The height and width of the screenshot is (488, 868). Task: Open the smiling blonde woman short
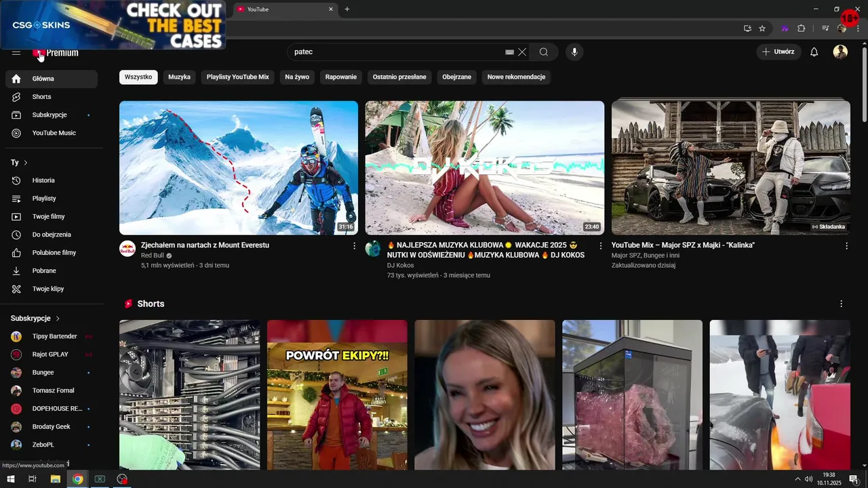[485, 395]
